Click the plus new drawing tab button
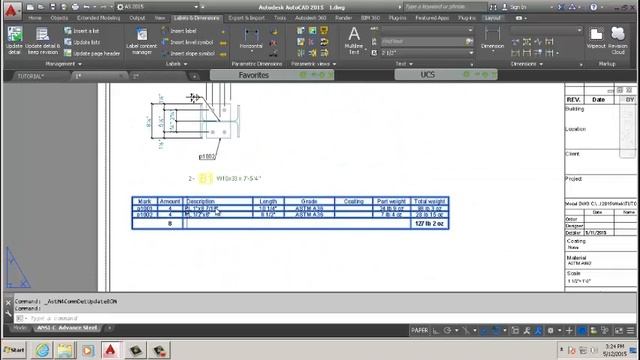 pos(195,76)
